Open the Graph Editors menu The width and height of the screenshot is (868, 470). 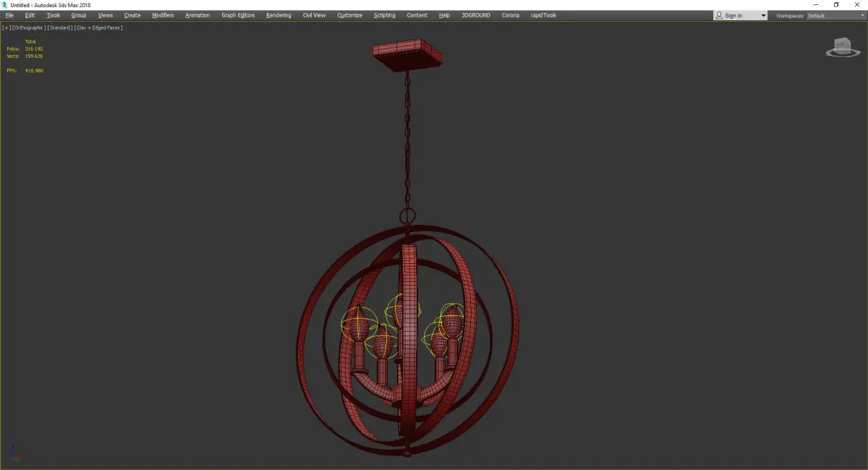click(x=238, y=15)
